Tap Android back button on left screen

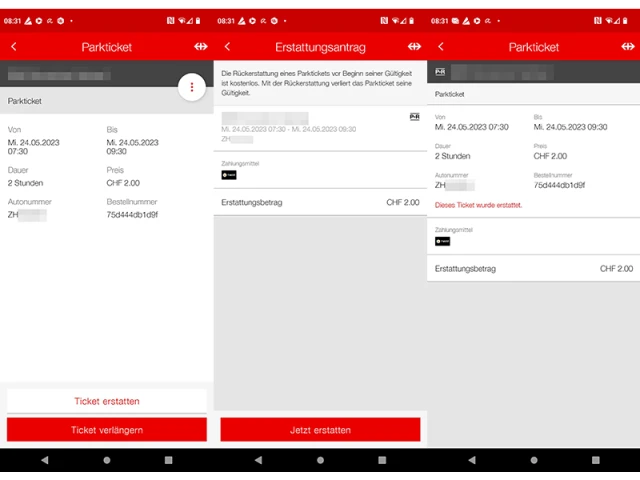click(x=44, y=460)
